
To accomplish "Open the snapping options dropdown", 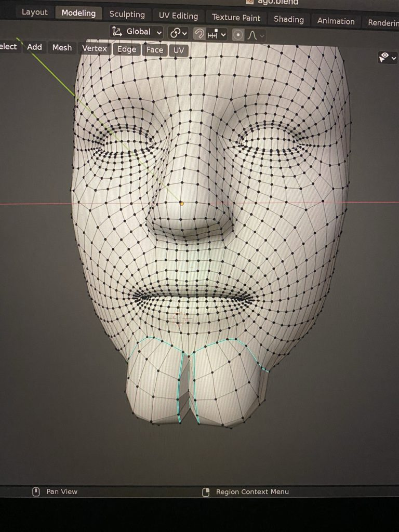I will [217, 34].
